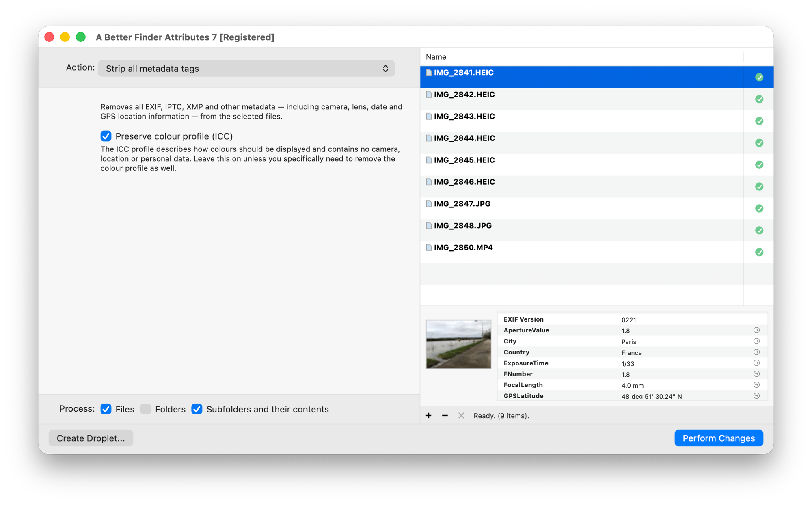812x505 pixels.
Task: Click green checkmark status for IMG_2844.HEIC
Action: (x=759, y=143)
